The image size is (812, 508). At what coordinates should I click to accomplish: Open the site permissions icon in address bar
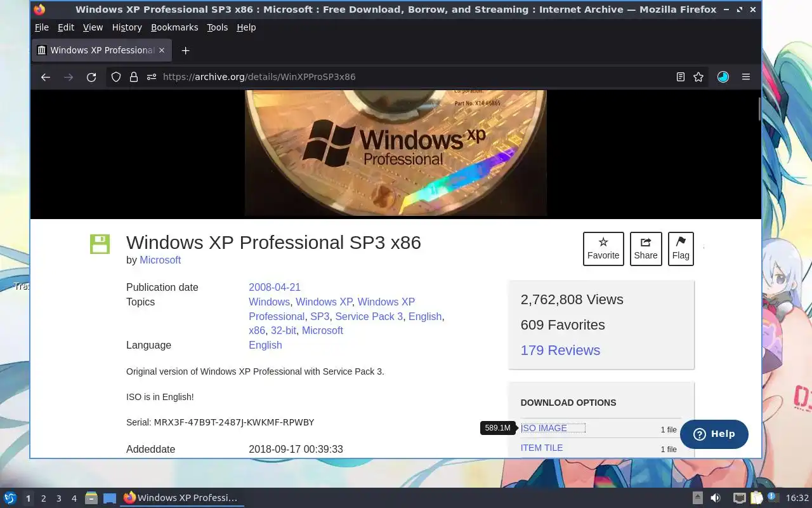151,77
